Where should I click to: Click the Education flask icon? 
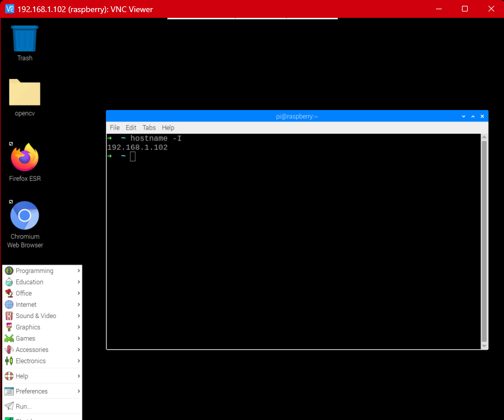pyautogui.click(x=9, y=282)
